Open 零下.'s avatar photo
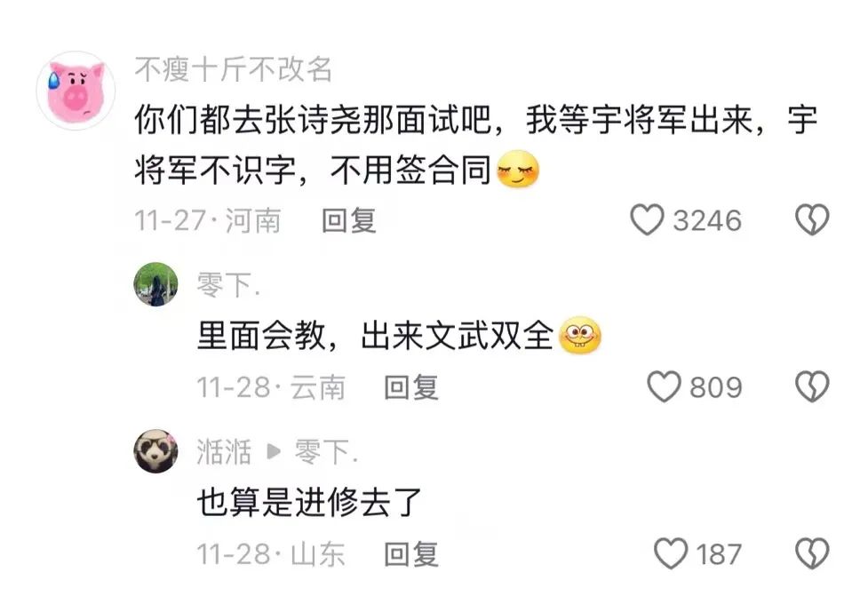Viewport: 868px width, 596px height. tap(156, 284)
